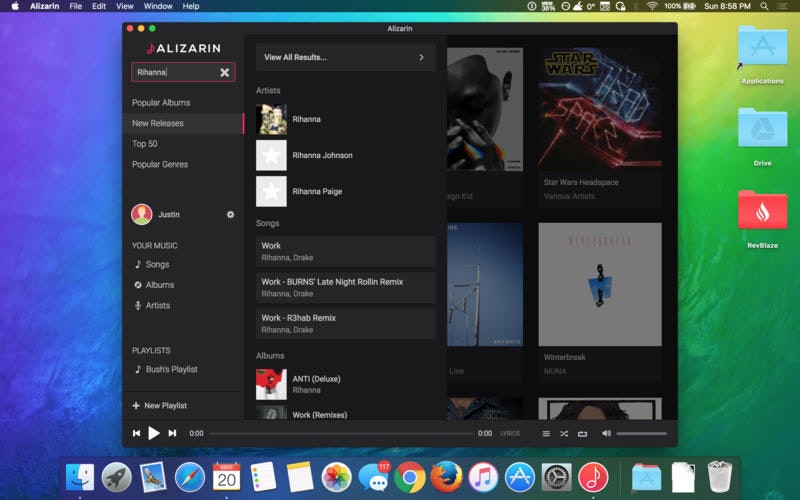Go to Popular Albums
Screen dimensions: 800x500
(x=161, y=103)
